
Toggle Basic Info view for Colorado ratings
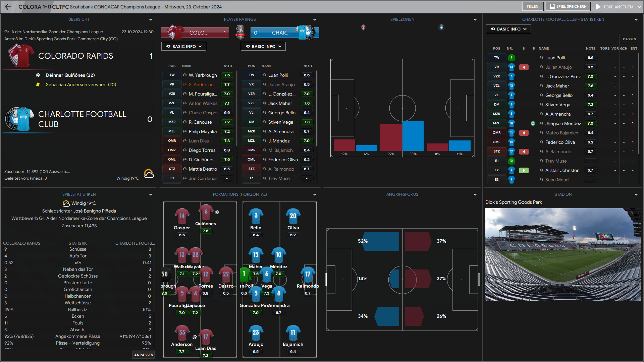(184, 47)
